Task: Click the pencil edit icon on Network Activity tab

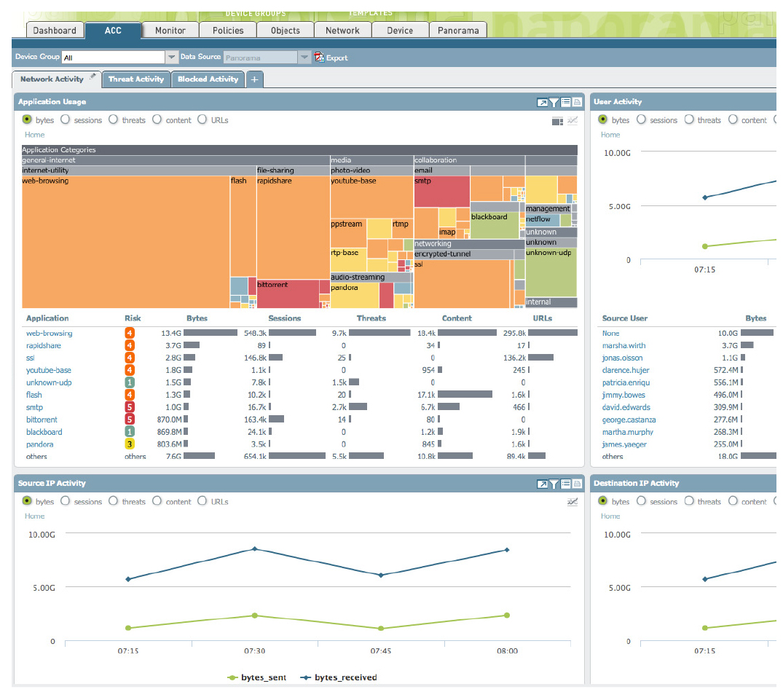Action: tap(93, 77)
